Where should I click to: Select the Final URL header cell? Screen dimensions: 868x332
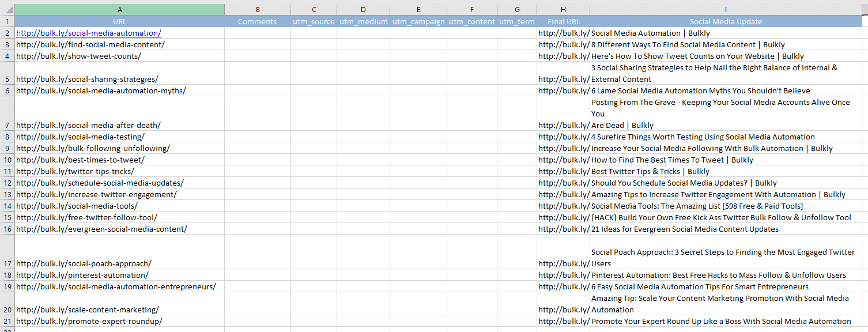(563, 21)
